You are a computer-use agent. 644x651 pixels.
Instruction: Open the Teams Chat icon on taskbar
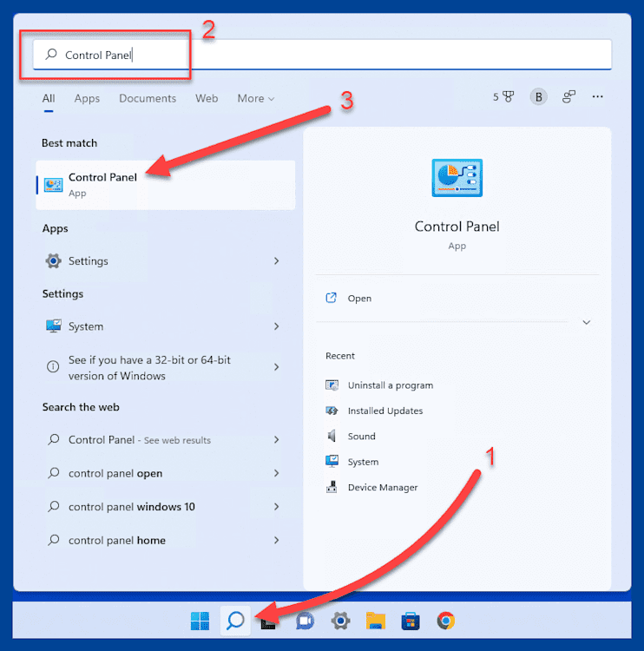tap(305, 621)
